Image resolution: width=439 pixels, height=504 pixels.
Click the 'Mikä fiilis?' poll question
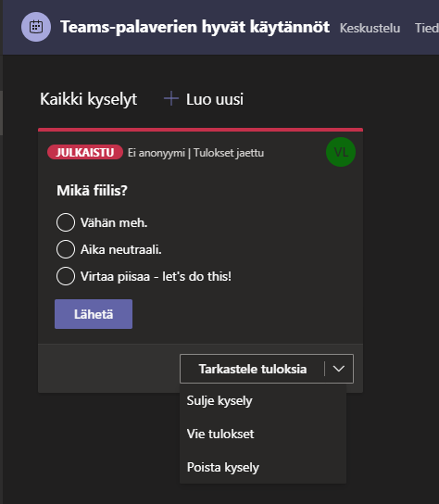click(x=93, y=190)
